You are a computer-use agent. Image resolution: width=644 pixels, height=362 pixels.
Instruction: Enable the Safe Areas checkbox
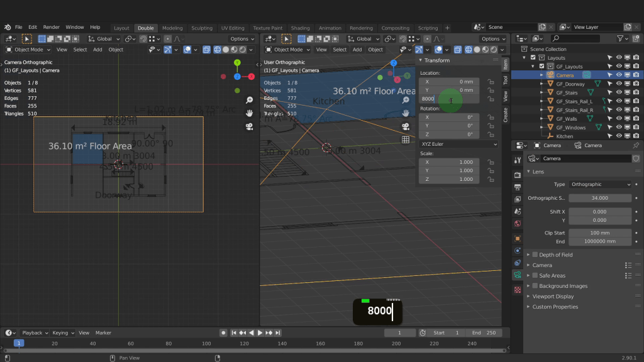pos(535,275)
